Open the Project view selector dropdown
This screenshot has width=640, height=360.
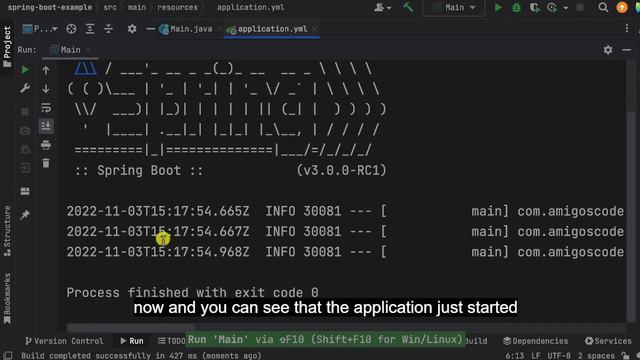40,29
